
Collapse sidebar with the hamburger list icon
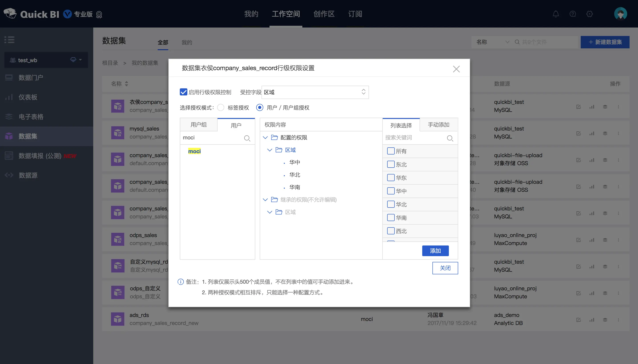10,40
